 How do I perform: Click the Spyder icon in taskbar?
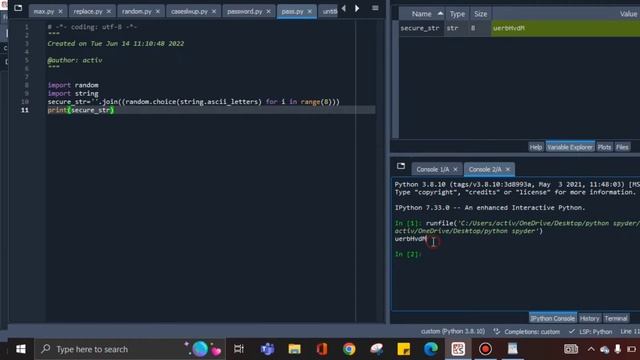tap(458, 349)
